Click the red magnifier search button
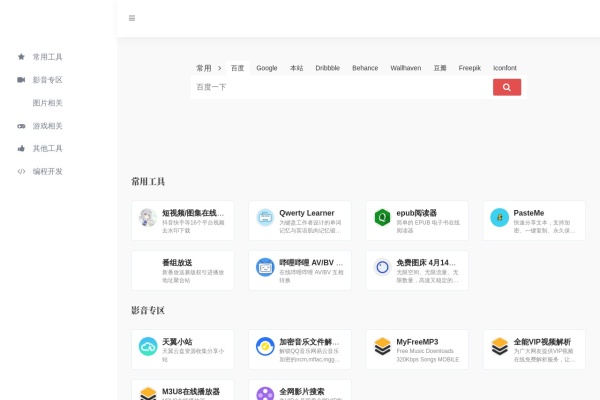 coord(506,87)
